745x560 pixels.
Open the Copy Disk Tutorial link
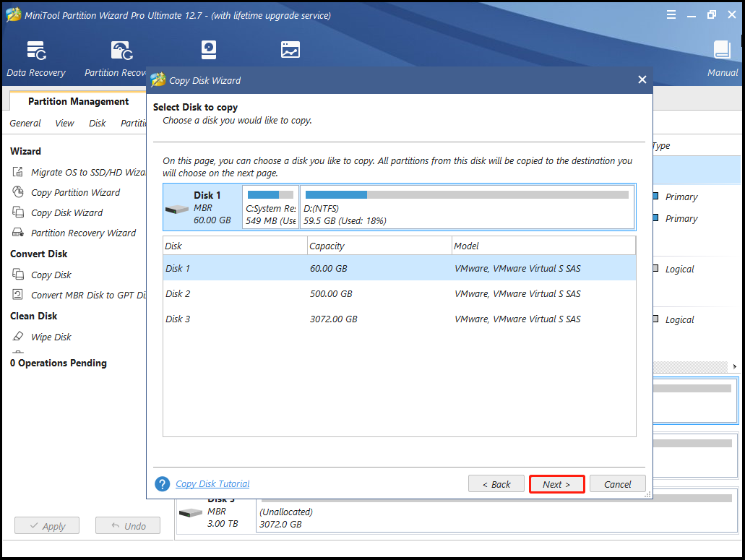[x=212, y=484]
